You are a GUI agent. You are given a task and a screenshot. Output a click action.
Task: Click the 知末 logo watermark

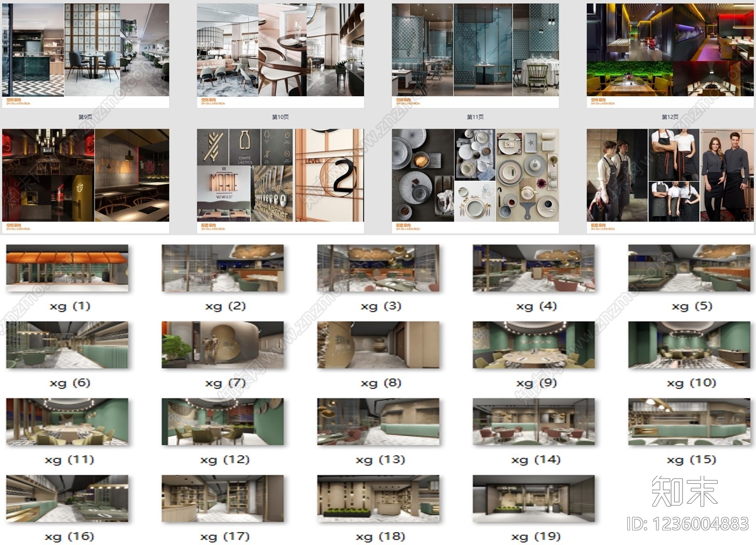coord(685,491)
